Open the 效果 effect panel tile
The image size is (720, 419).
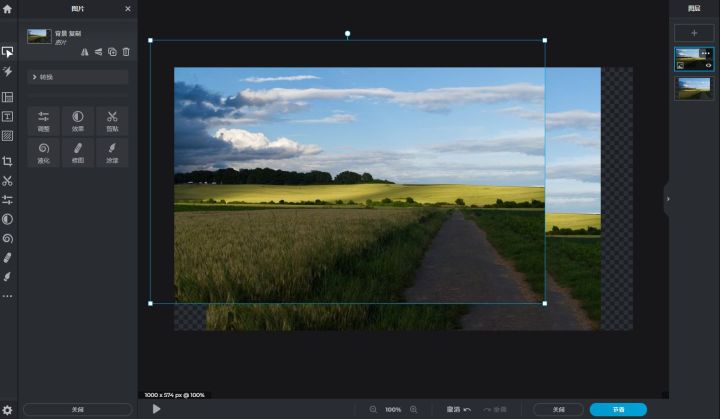tap(78, 121)
